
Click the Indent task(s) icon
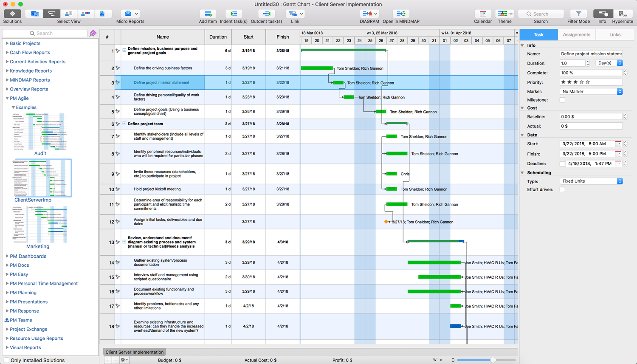(234, 14)
